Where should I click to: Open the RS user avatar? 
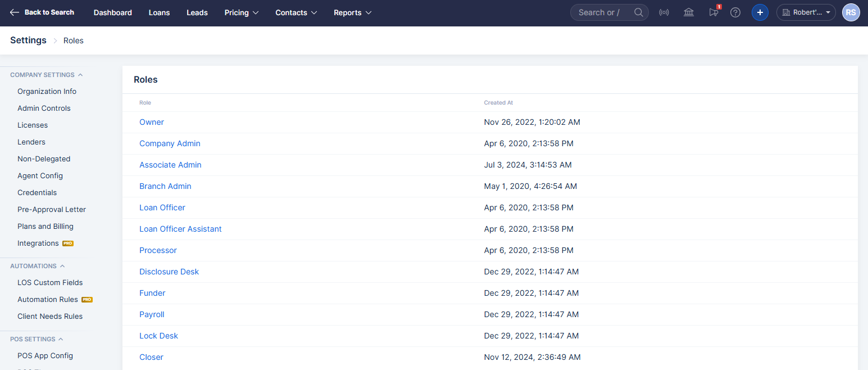[851, 12]
